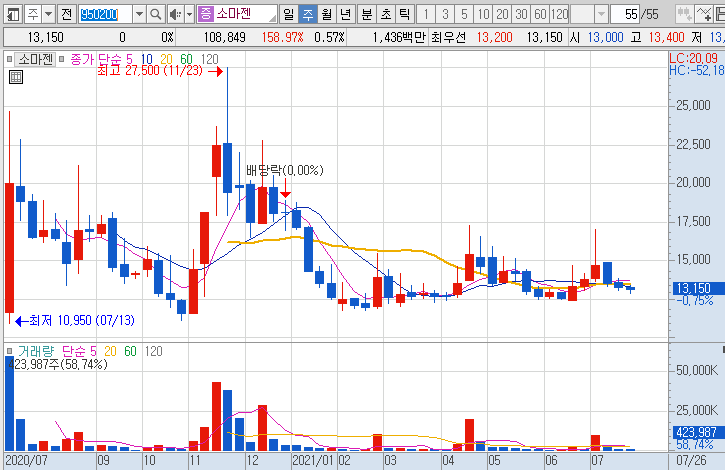725x470 pixels.
Task: Click the 423,987주(58.74%) volume readout
Action: coord(58,364)
